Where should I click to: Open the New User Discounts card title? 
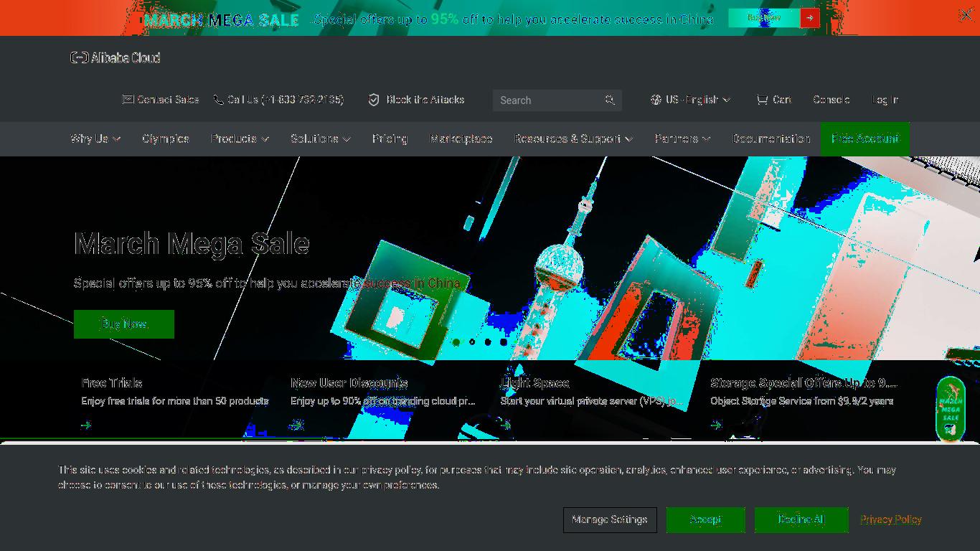tap(349, 383)
